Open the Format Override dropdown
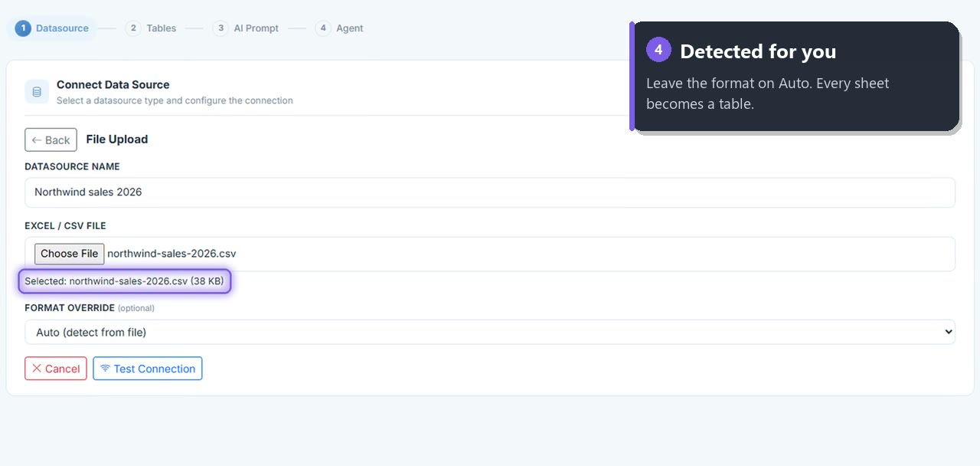The width and height of the screenshot is (980, 466). tap(490, 332)
